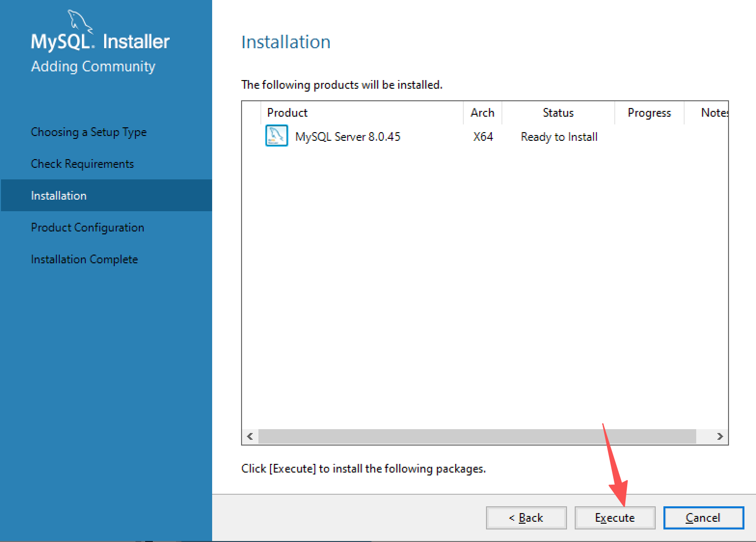Click the Status column header

558,113
